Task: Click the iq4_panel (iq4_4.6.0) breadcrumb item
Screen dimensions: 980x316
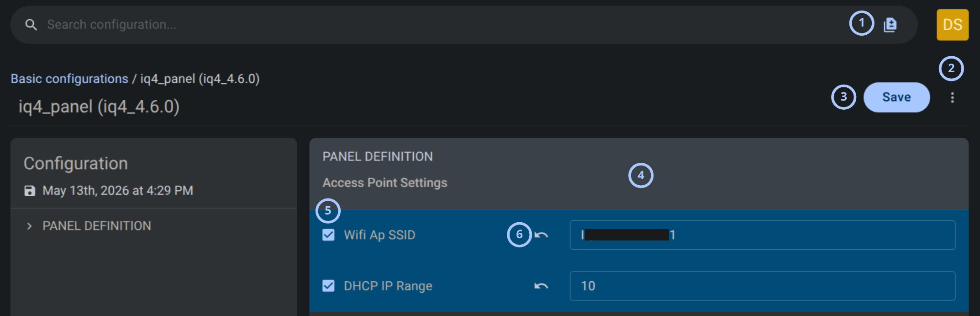Action: click(x=200, y=79)
